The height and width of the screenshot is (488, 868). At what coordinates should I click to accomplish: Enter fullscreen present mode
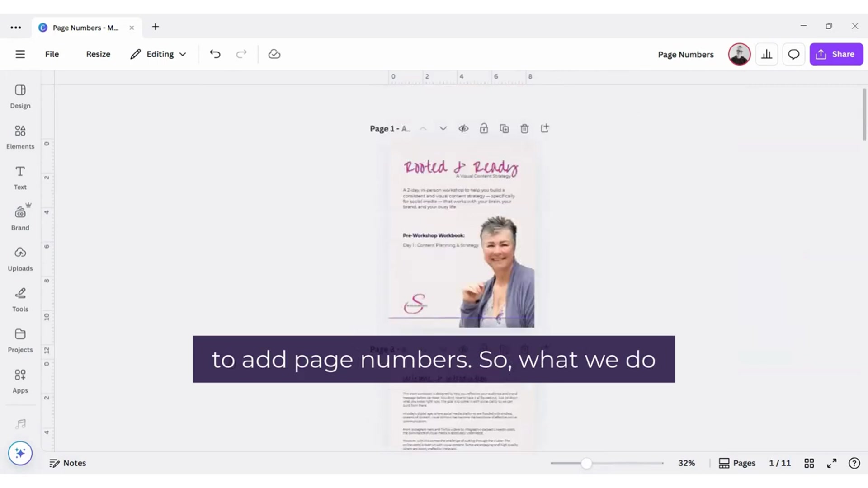point(832,463)
